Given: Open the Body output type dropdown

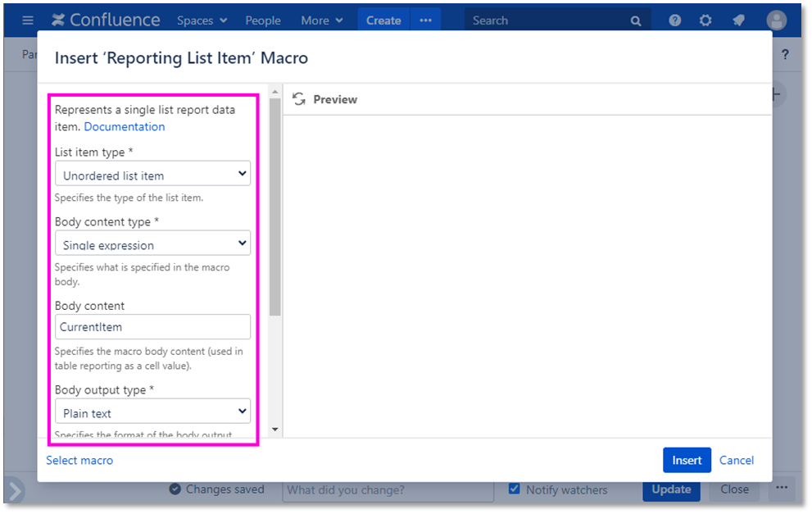Looking at the screenshot, I should (152, 412).
